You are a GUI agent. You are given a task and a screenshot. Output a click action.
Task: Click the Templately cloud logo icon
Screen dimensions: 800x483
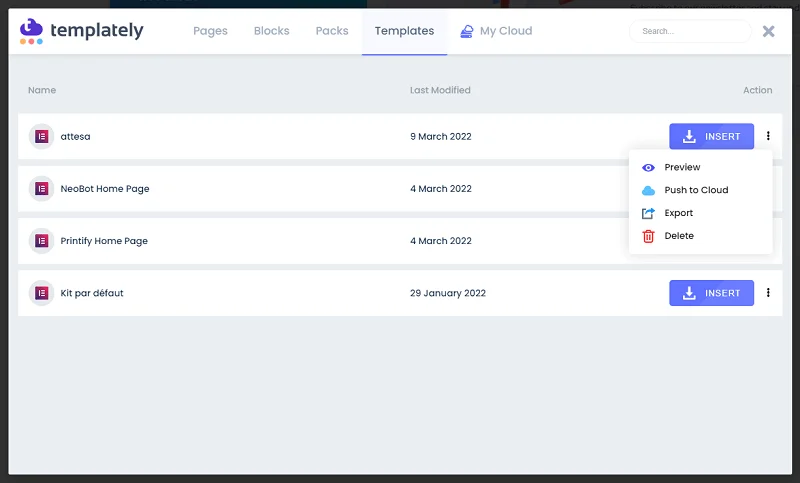[x=31, y=31]
